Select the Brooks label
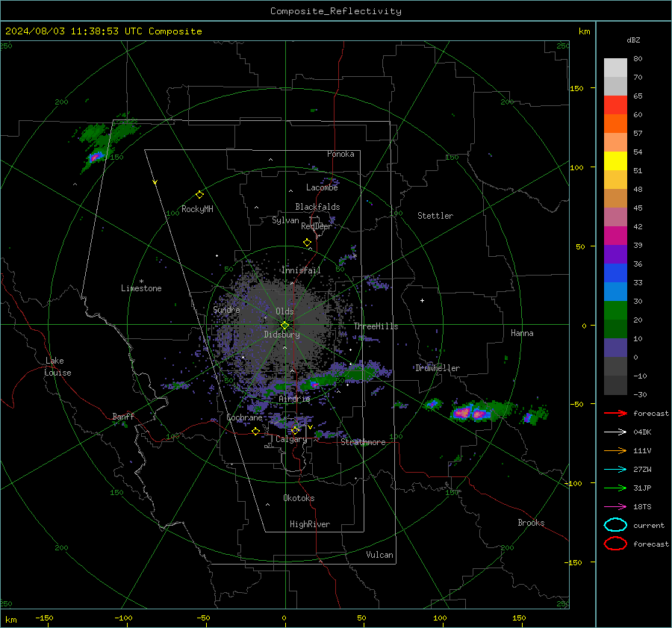 coord(531,523)
